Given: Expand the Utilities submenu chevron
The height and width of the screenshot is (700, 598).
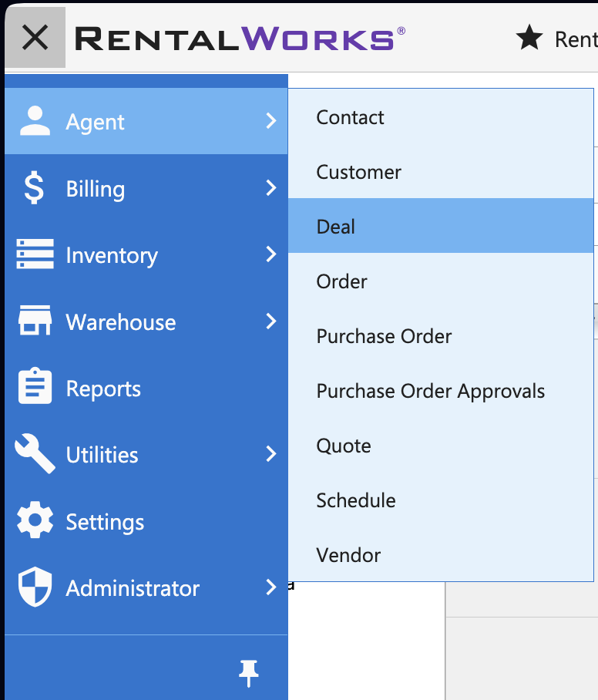Looking at the screenshot, I should point(271,453).
